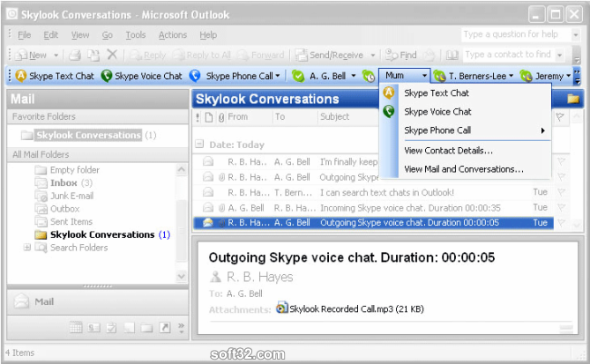Open the Tasks icon in navigation pane

(x=111, y=328)
